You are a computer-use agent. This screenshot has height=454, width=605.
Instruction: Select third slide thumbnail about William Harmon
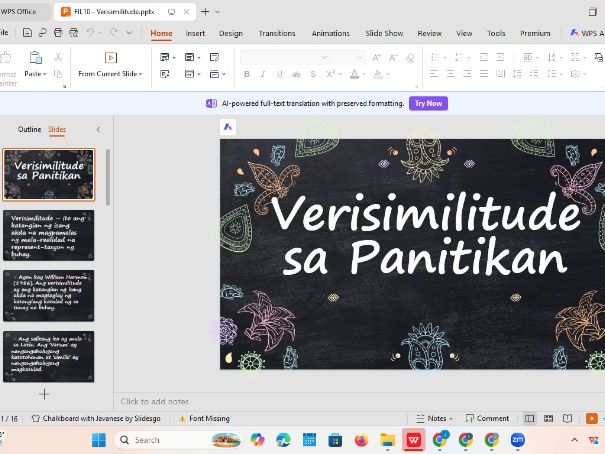49,296
